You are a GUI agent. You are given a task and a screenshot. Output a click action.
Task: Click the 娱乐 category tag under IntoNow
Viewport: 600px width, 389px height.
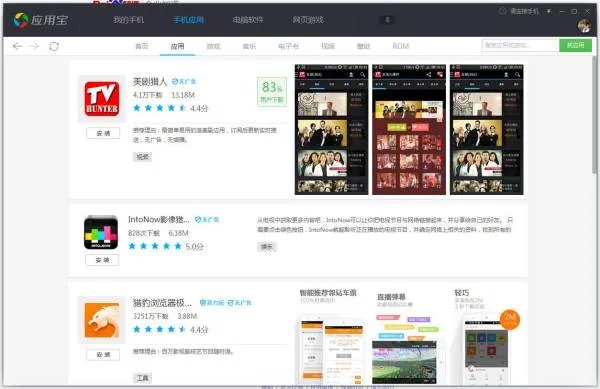pyautogui.click(x=267, y=247)
